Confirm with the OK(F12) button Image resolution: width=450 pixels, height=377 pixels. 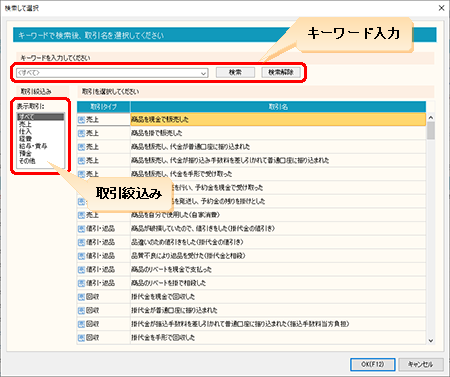pyautogui.click(x=373, y=364)
